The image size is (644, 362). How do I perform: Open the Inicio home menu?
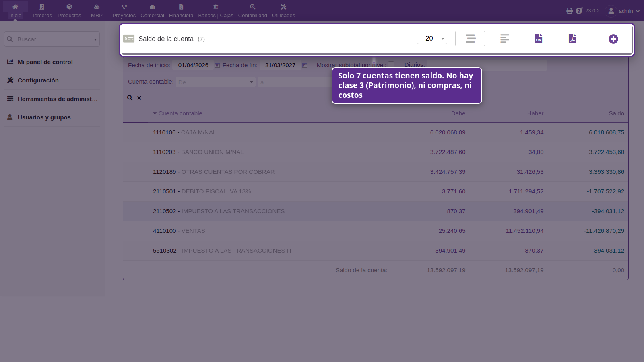[x=15, y=11]
